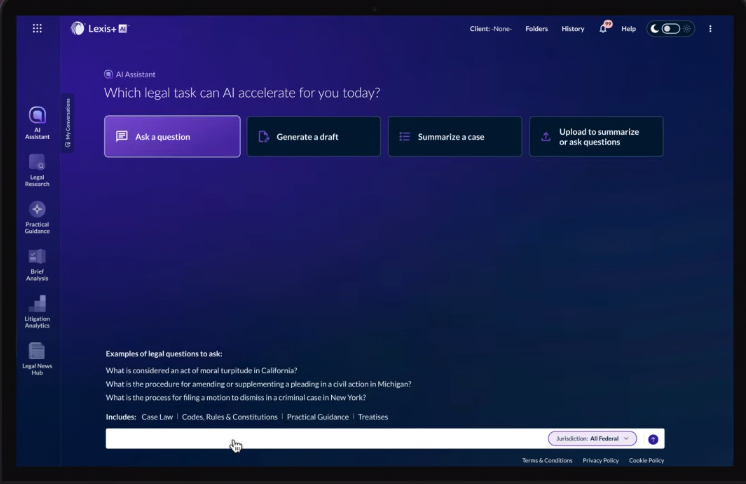
Task: Click the Practical Guidance source label in Includes
Action: pos(317,417)
